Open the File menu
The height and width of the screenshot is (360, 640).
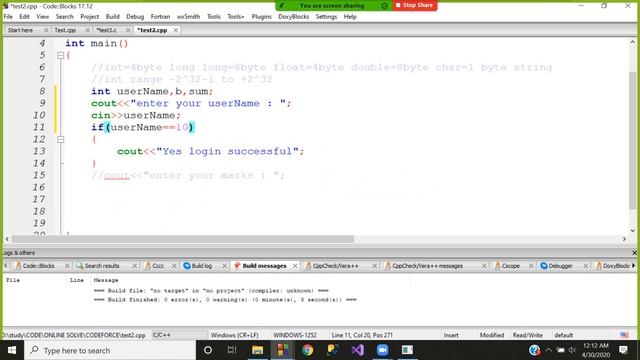[x=8, y=17]
